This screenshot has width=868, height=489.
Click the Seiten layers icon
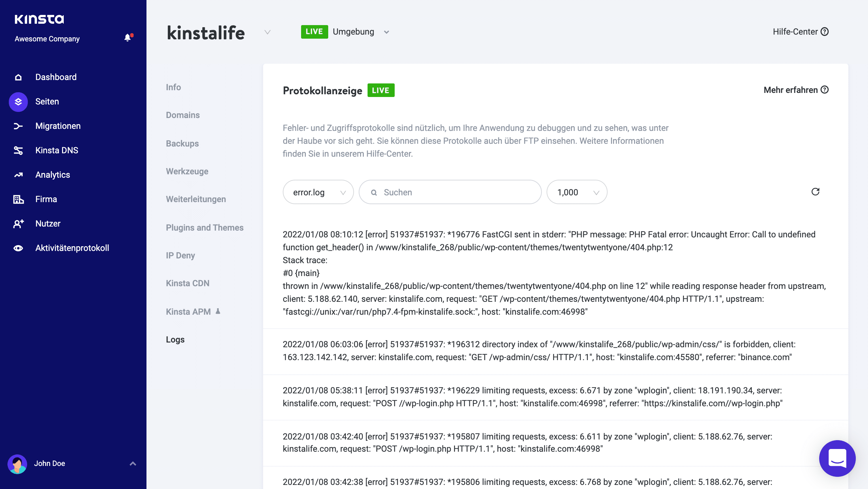(18, 101)
